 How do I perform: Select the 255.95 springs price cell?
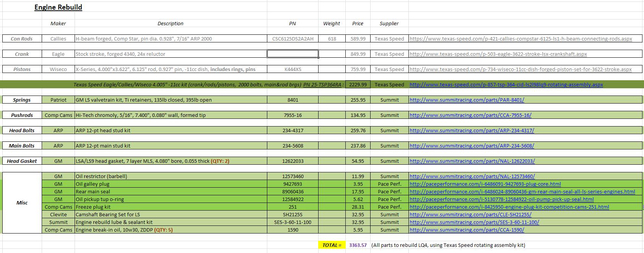coord(358,100)
